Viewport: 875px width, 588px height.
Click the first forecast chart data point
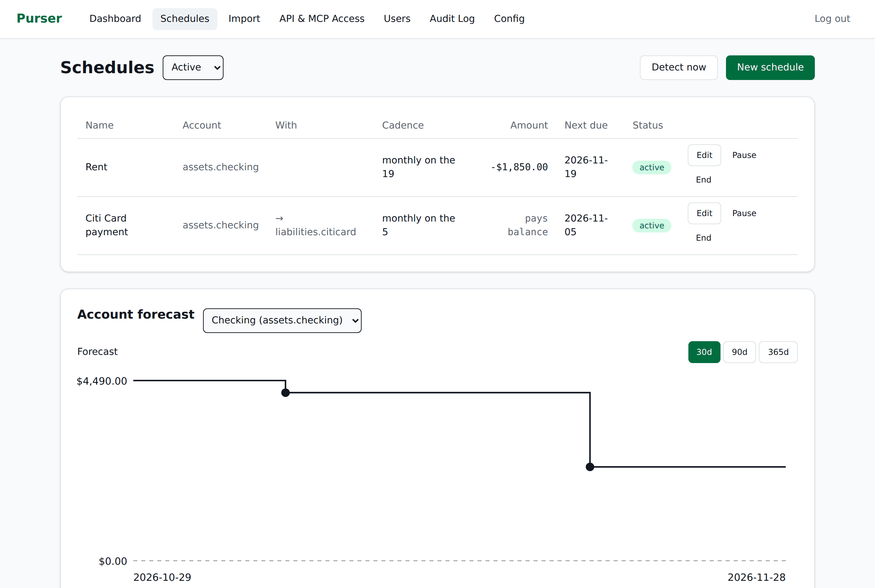coord(285,392)
